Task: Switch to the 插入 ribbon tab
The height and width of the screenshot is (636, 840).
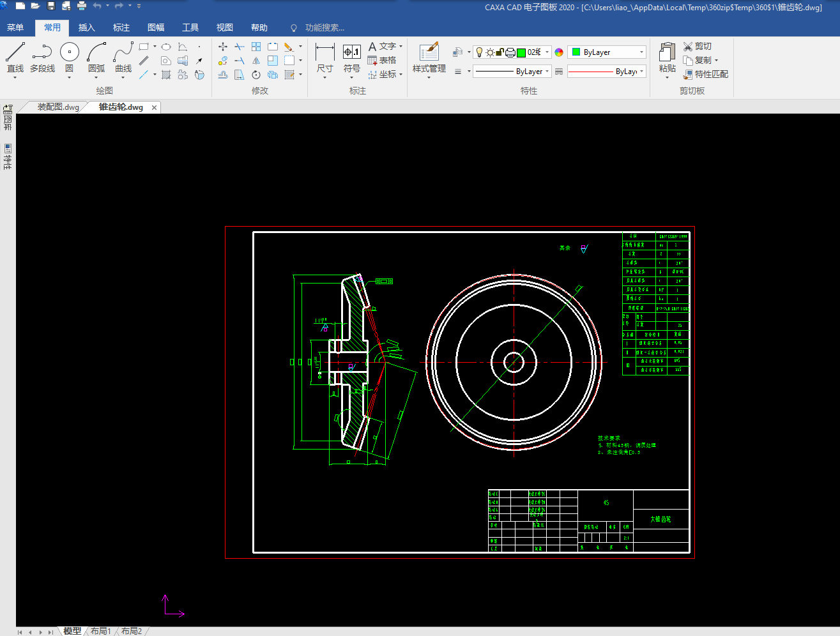Action: click(x=86, y=27)
